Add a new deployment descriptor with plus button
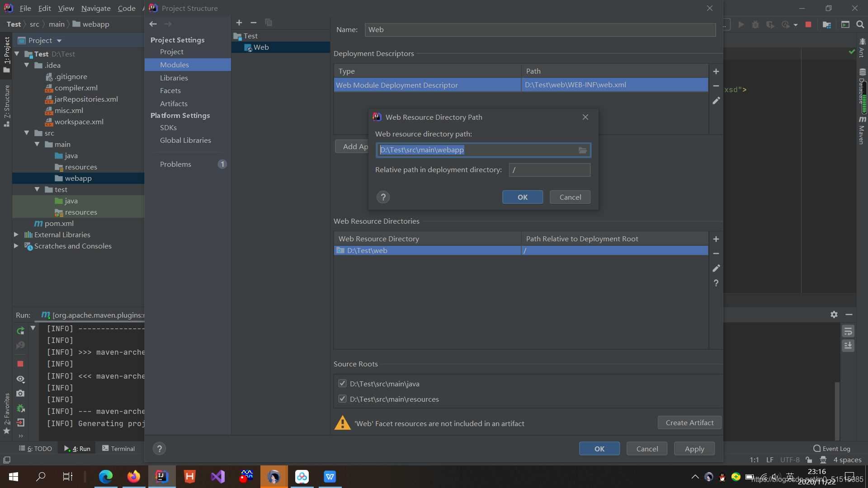868x488 pixels. [x=716, y=71]
